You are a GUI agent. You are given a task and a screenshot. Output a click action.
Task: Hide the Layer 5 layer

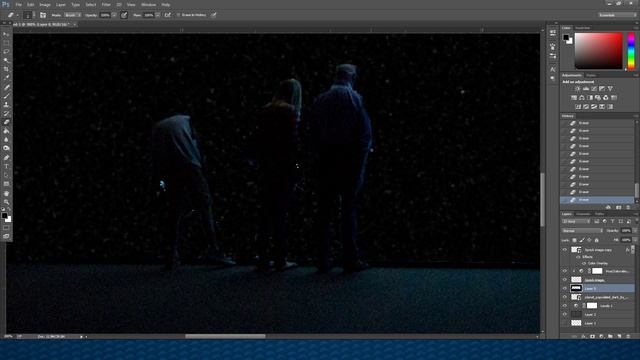click(565, 289)
